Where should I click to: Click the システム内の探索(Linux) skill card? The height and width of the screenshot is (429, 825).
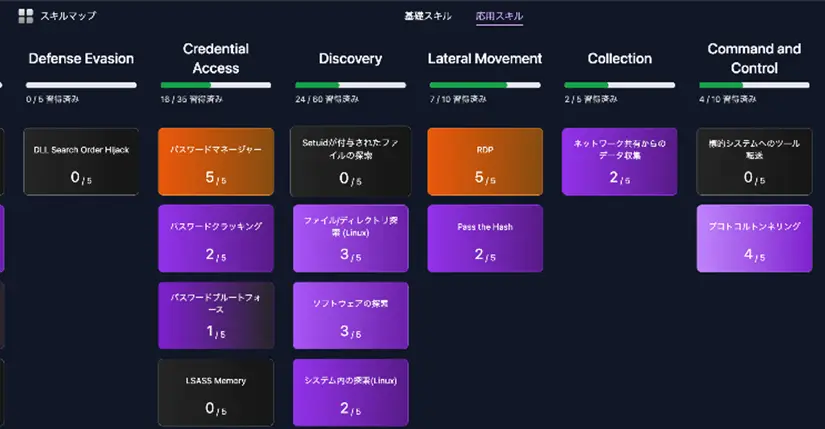(350, 392)
